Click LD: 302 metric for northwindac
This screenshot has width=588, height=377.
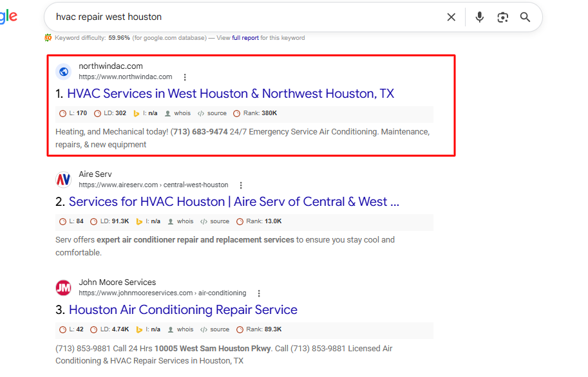110,113
